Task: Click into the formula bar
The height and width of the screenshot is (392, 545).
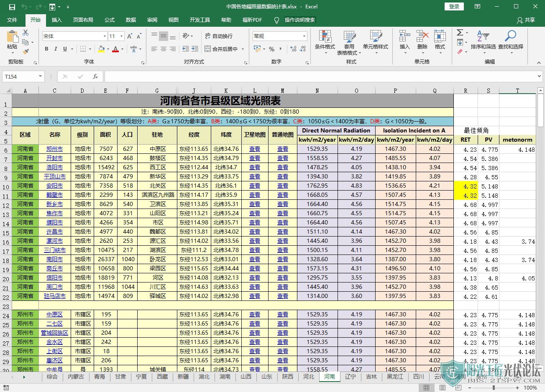Action: tap(320, 76)
